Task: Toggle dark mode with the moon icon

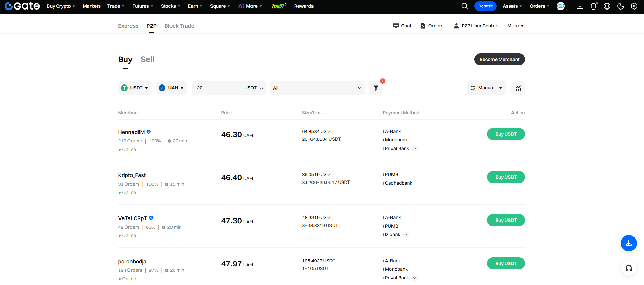Action: [x=621, y=6]
